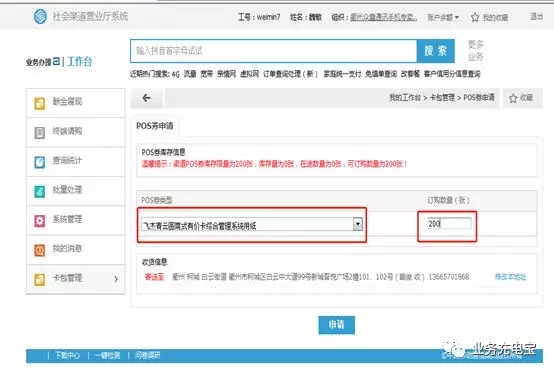Click 修改地址 link
This screenshot has width=554, height=374.
click(x=511, y=277)
